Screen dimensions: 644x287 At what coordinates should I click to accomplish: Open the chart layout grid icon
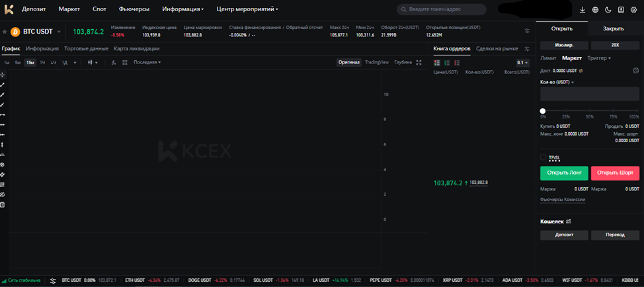click(125, 62)
